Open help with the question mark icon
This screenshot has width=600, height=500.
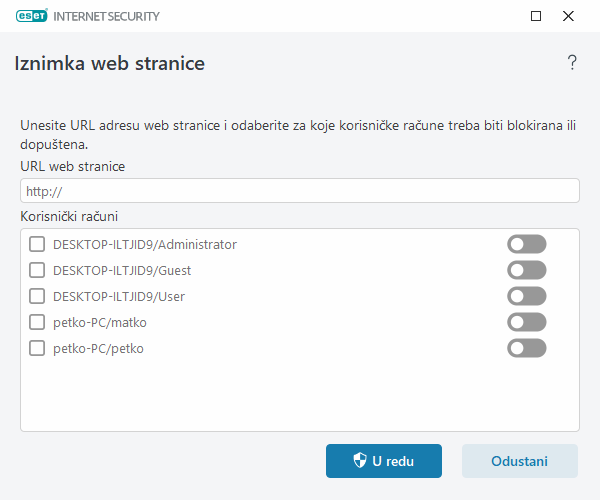click(572, 63)
